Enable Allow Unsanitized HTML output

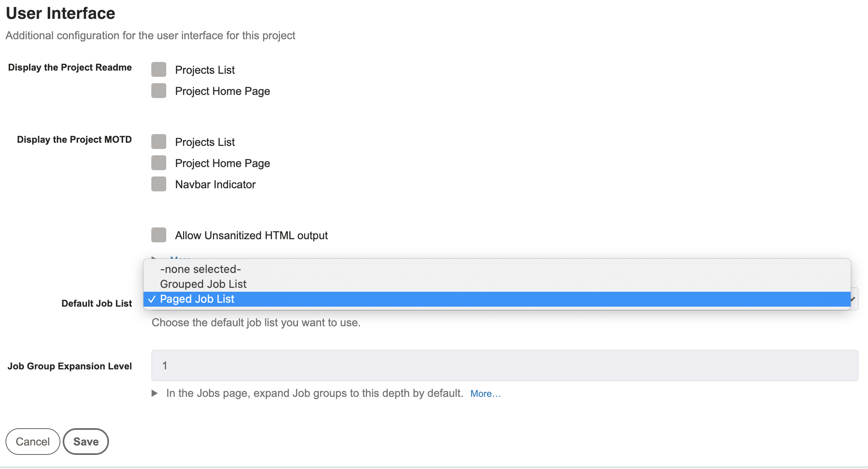click(159, 235)
